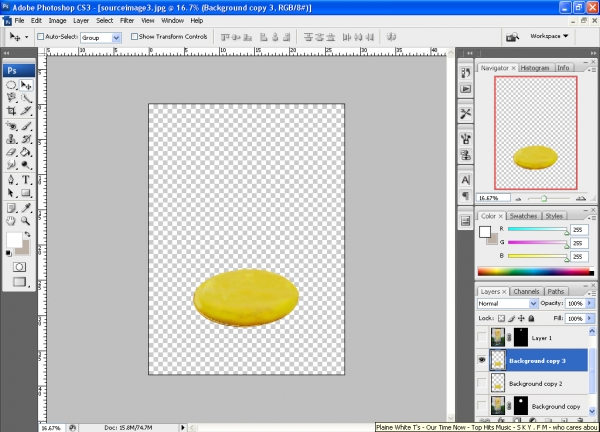Select the Zoom tool
Screen dimensions: 600x432
pyautogui.click(x=26, y=221)
